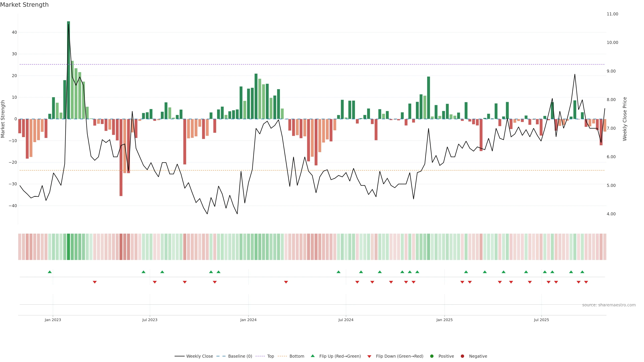Viewport: 644px width, 362px height.
Task: Click the Negative red circle legend icon
Action: point(462,356)
